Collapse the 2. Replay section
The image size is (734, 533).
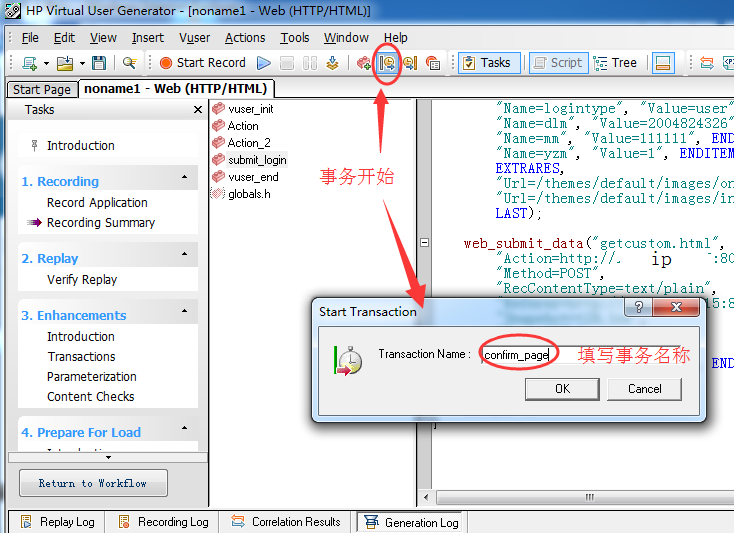point(184,254)
